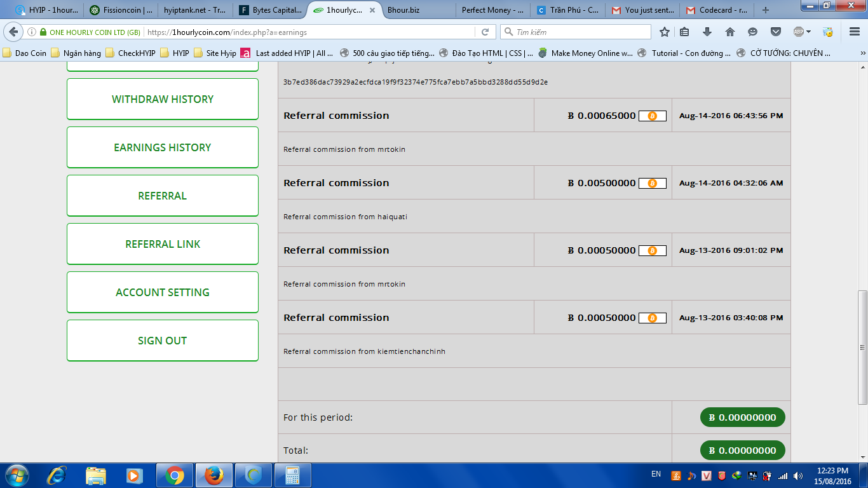Save the page to Pocket
The width and height of the screenshot is (868, 488).
(776, 32)
